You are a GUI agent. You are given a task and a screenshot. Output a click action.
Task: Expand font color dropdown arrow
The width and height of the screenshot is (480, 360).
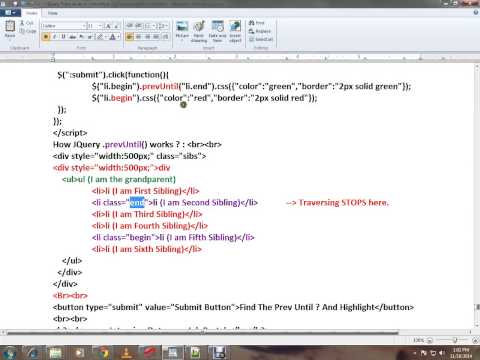pyautogui.click(x=118, y=37)
